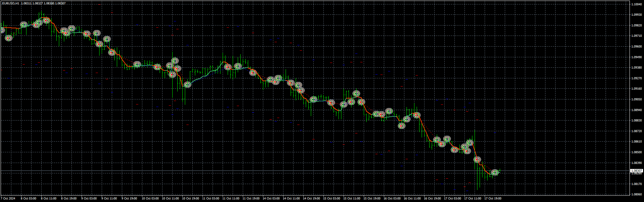
Task: Click the 10 Oct 19:00 time label
Action: coord(191,199)
